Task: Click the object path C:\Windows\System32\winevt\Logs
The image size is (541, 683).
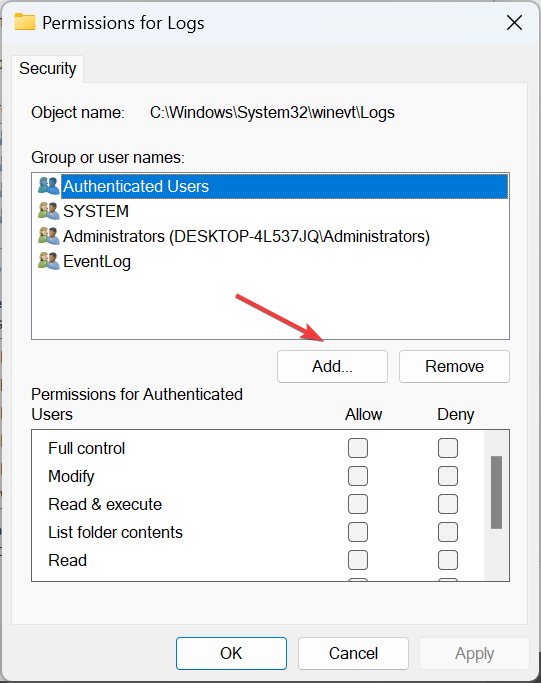Action: click(272, 113)
